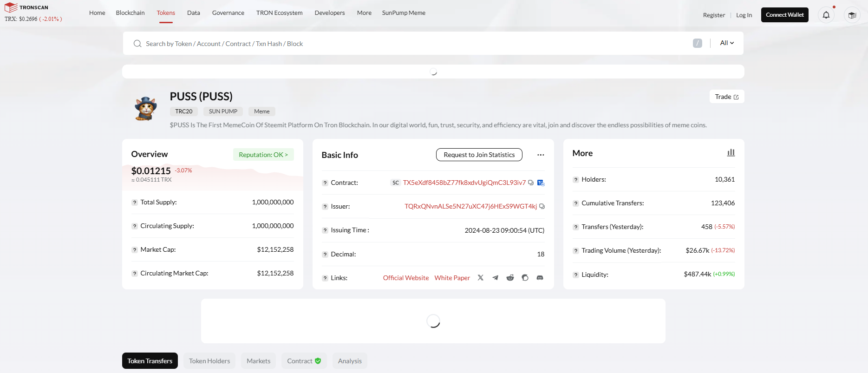Expand the Reputation: OK details

(x=263, y=155)
